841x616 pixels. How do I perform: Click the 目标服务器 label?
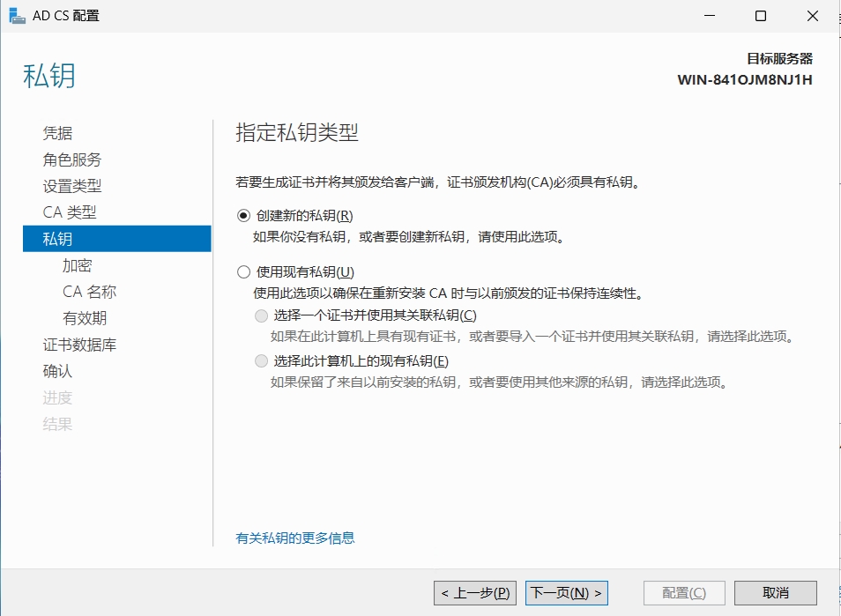point(780,58)
